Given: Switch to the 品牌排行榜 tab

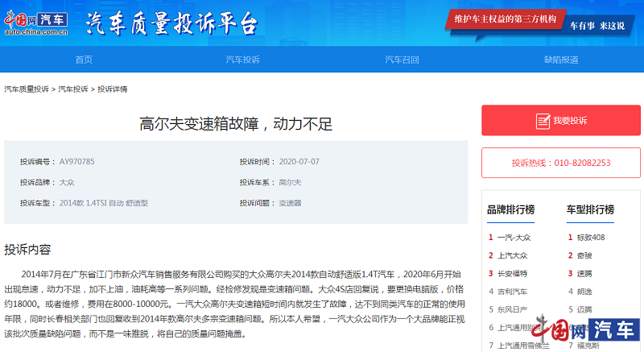Looking at the screenshot, I should 510,209.
